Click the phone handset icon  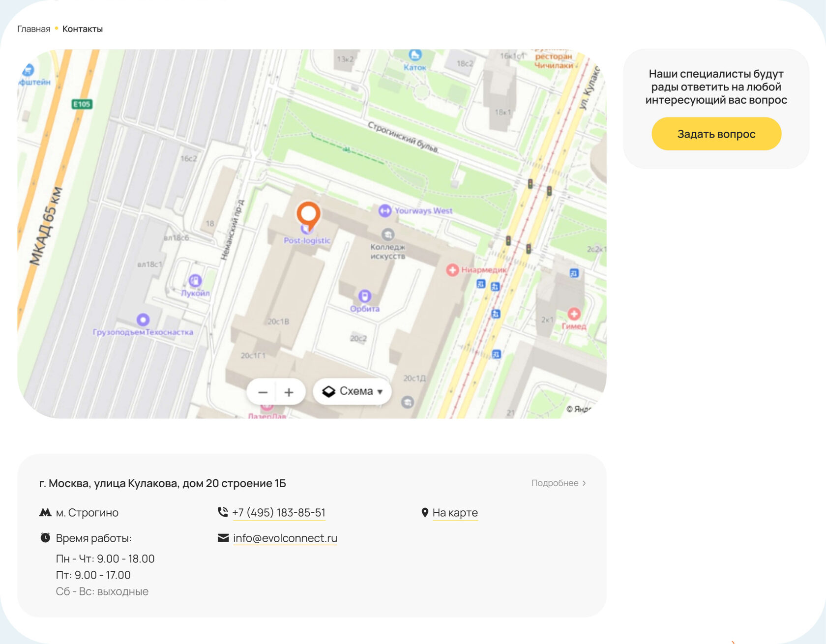[x=223, y=512]
